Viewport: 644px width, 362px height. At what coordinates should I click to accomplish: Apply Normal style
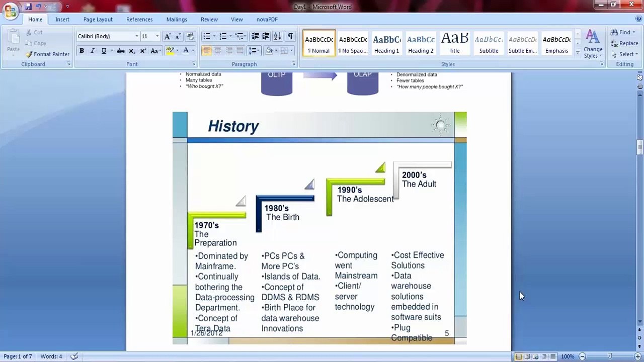point(319,44)
